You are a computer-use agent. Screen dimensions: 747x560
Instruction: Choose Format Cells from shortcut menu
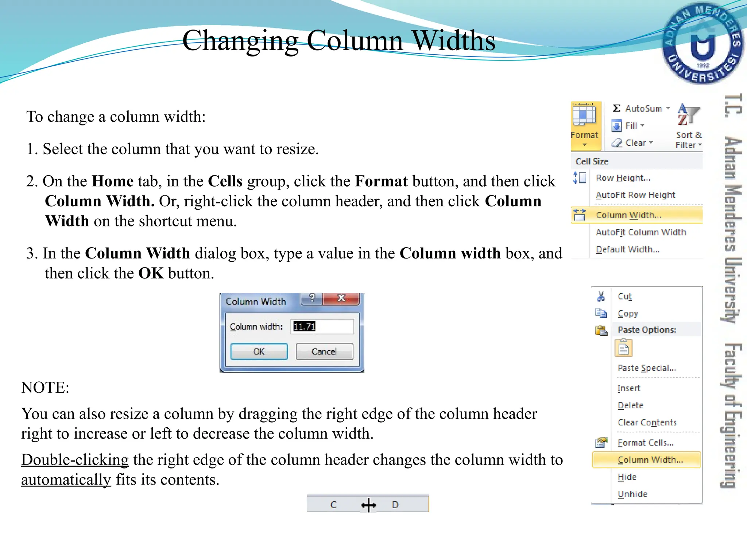646,443
